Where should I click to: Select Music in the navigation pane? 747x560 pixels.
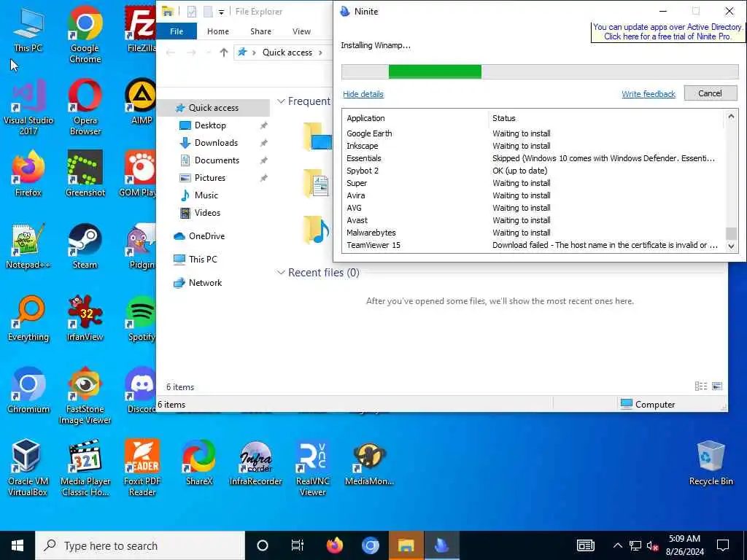tap(206, 195)
